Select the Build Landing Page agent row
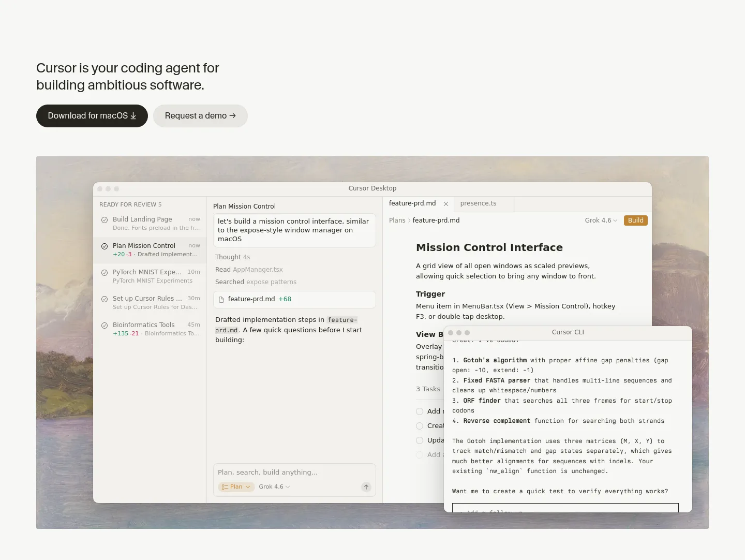The width and height of the screenshot is (745, 560). point(150,224)
